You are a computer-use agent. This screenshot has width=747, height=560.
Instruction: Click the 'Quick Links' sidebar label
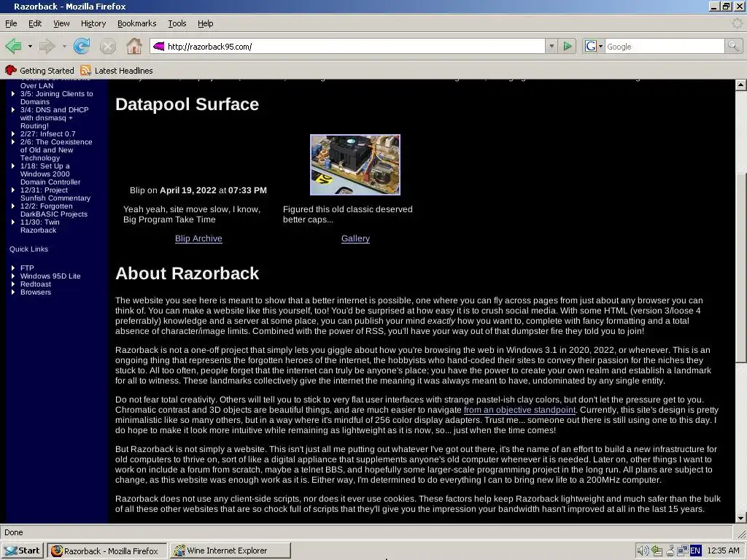[28, 249]
